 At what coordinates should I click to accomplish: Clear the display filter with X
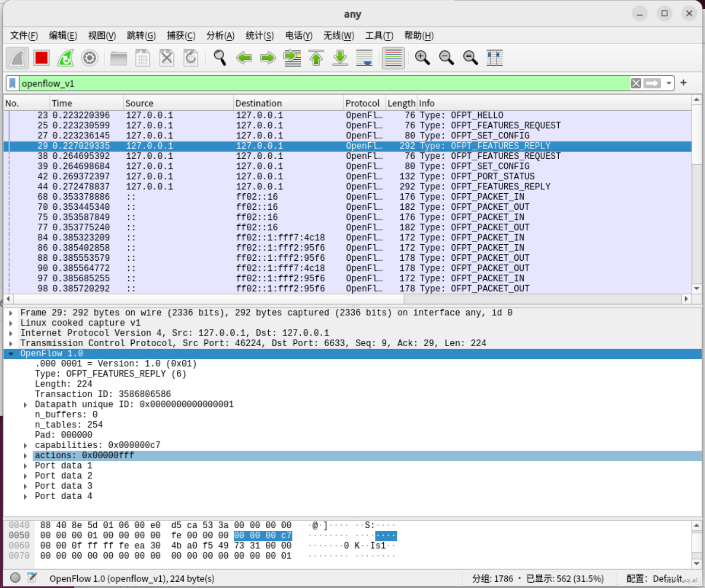(x=636, y=84)
